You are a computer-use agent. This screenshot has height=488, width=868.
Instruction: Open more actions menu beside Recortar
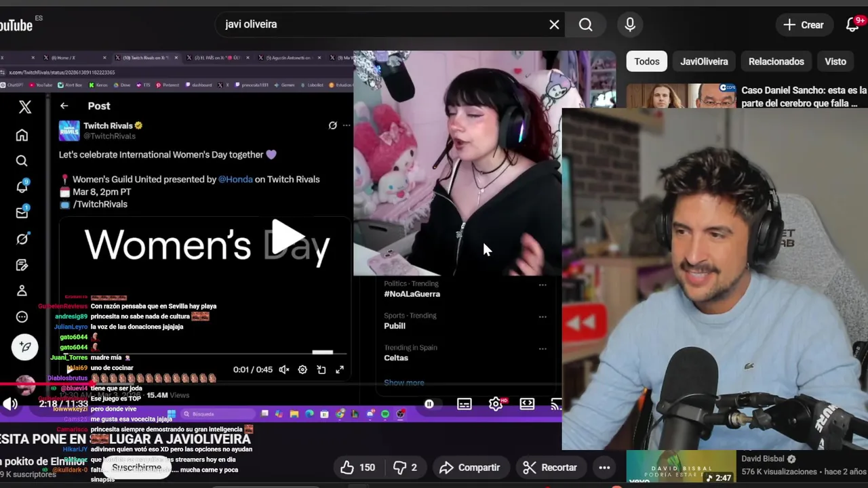pos(604,467)
